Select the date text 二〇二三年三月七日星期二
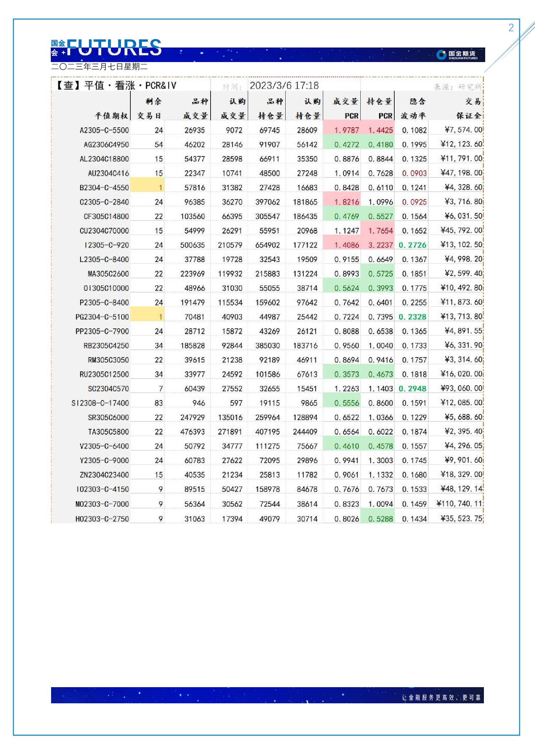Screen dimensions: 535x756 pos(100,67)
